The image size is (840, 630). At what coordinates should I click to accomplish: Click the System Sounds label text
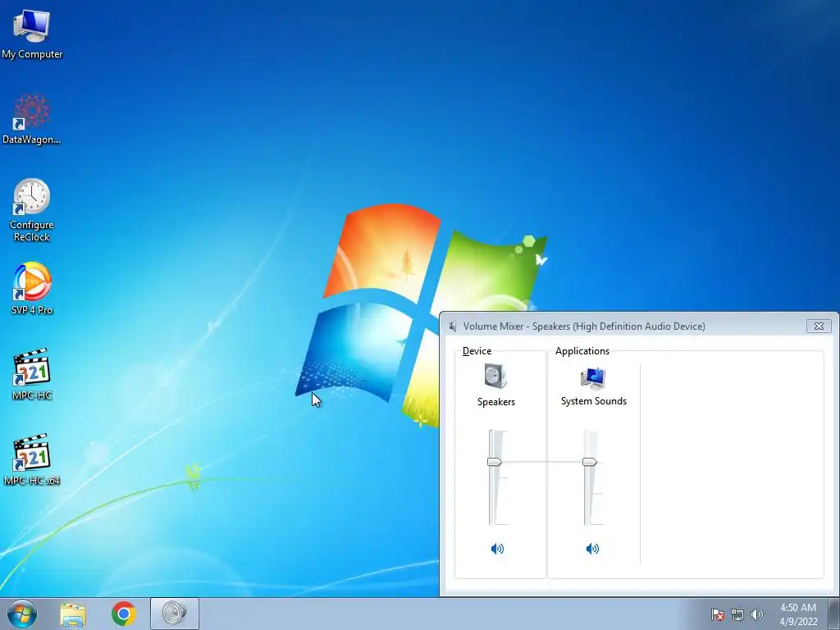[594, 400]
